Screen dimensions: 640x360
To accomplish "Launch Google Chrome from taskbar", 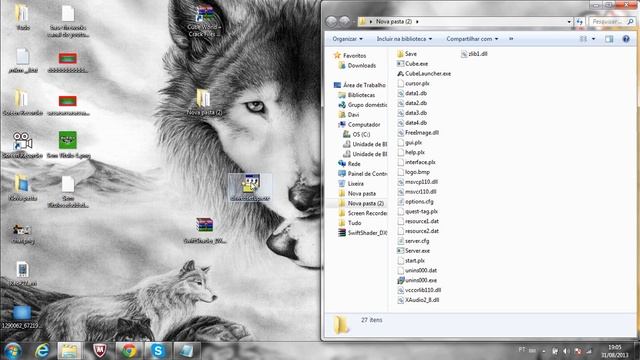I will 129,351.
